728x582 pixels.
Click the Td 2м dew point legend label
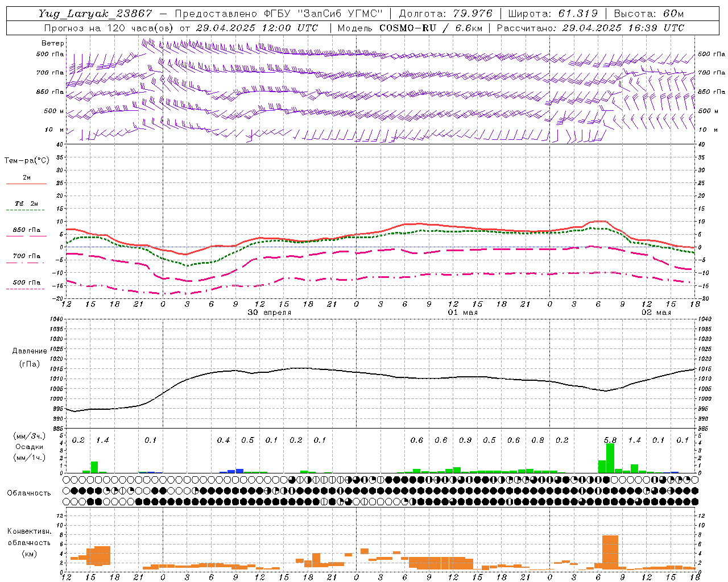26,203
